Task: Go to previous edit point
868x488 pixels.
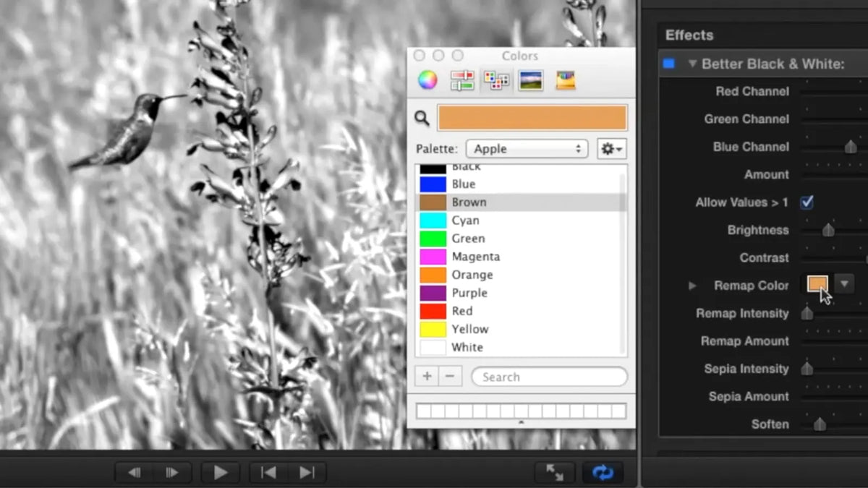Action: pyautogui.click(x=268, y=473)
